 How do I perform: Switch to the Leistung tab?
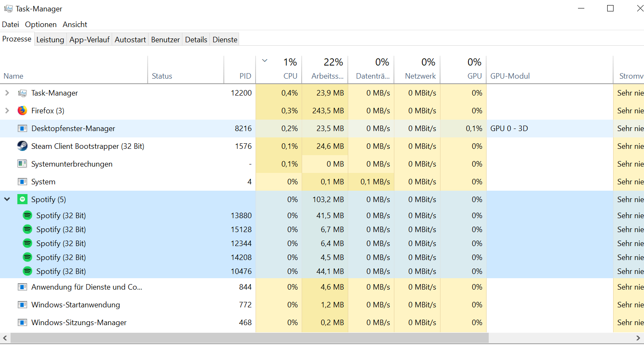point(50,40)
